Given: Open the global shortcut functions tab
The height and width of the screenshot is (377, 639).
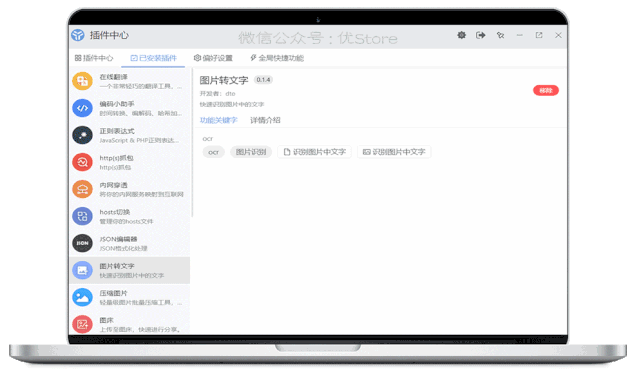Looking at the screenshot, I should [x=277, y=58].
